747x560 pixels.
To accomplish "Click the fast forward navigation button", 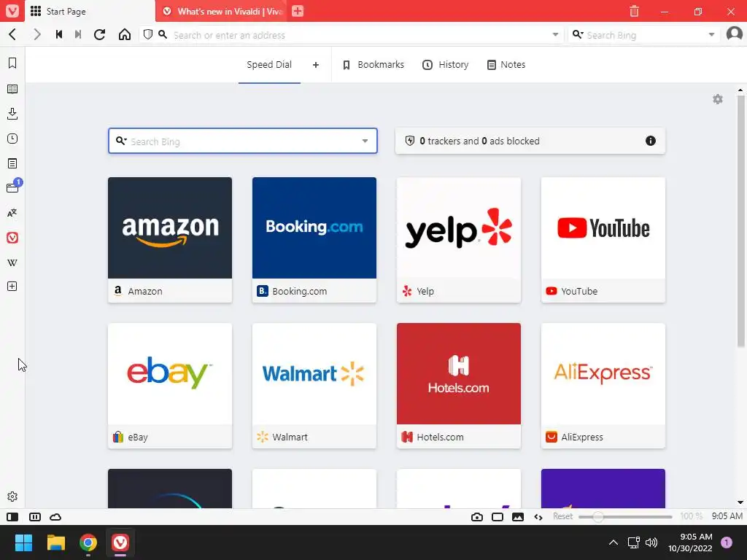I will (x=78, y=35).
